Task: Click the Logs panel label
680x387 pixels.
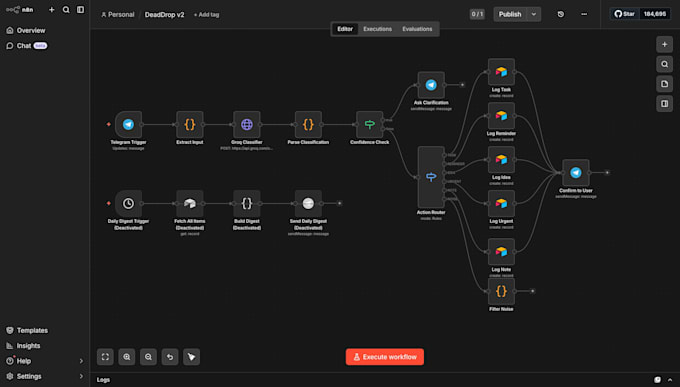Action: pos(103,380)
